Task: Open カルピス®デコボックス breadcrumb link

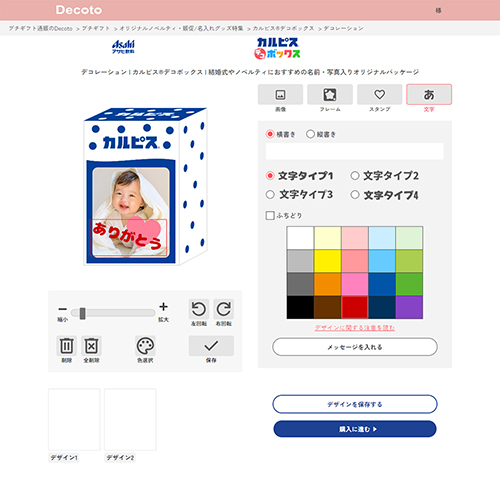Action: 283,29
